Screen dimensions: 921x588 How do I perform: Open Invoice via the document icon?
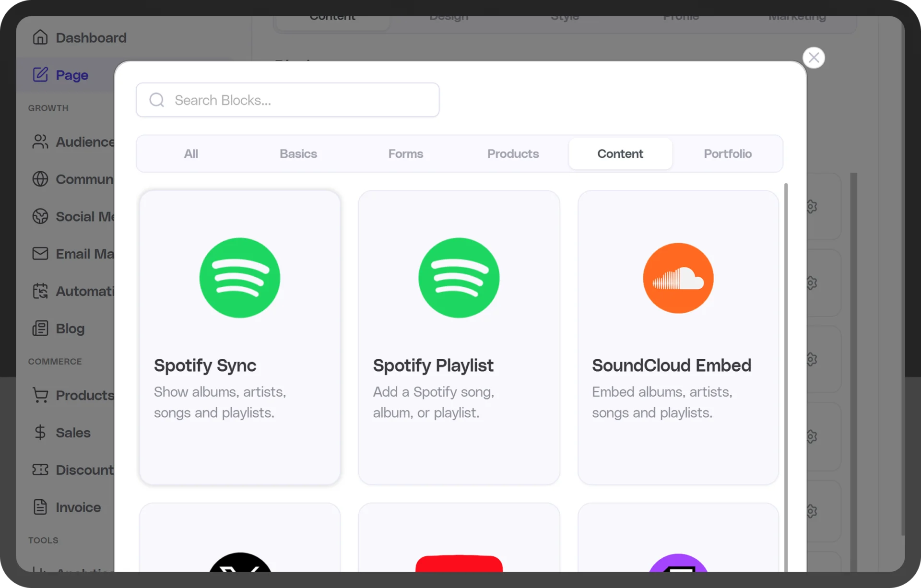pyautogui.click(x=40, y=507)
